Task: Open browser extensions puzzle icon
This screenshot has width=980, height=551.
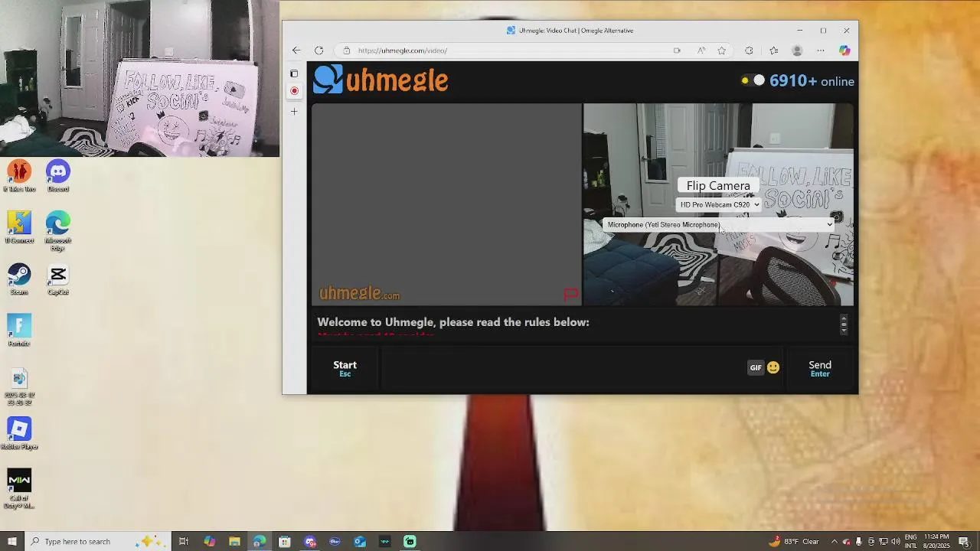Action: pyautogui.click(x=749, y=51)
